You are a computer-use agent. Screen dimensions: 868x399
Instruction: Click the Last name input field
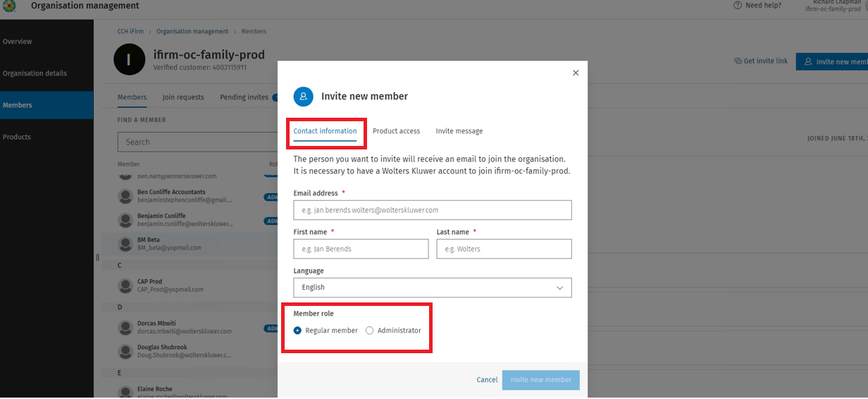[504, 249]
